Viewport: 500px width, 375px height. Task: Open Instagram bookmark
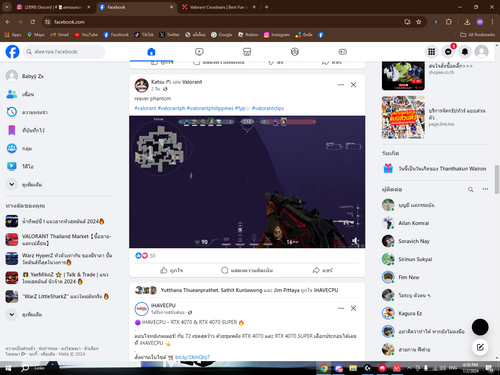coord(277,35)
